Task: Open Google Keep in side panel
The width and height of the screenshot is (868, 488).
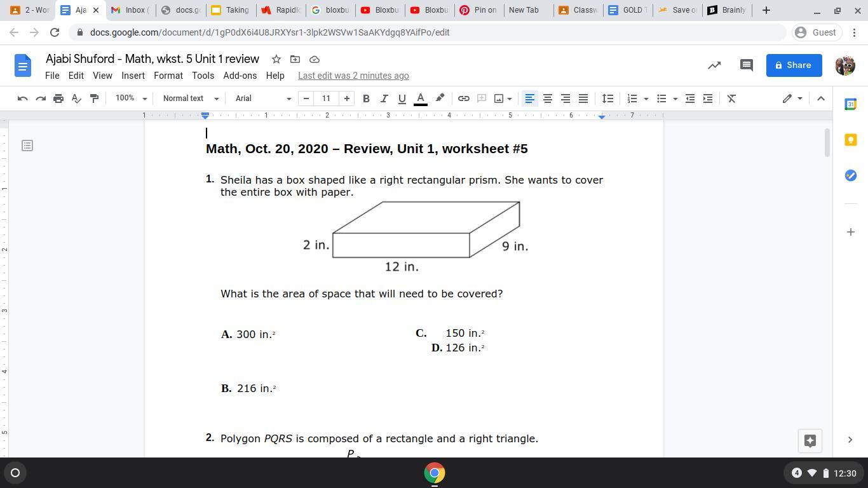Action: pyautogui.click(x=850, y=140)
